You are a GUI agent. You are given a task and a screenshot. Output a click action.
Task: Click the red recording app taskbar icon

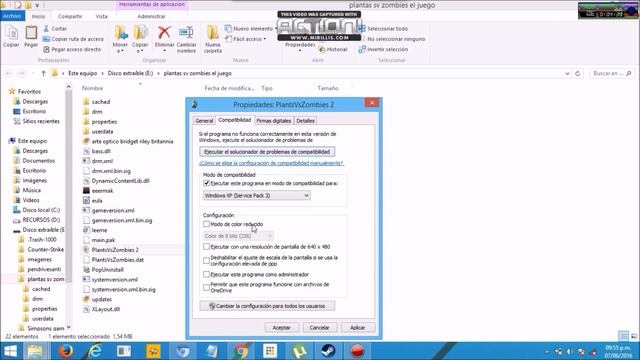coord(357,351)
